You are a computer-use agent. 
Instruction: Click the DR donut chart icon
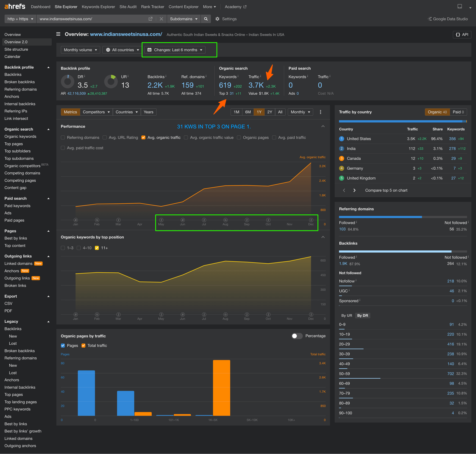tap(68, 81)
